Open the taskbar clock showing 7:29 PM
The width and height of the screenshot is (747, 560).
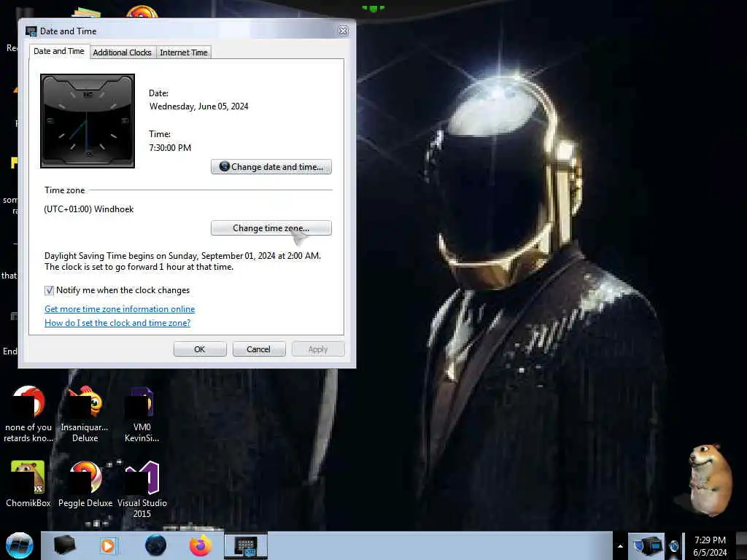tap(710, 546)
